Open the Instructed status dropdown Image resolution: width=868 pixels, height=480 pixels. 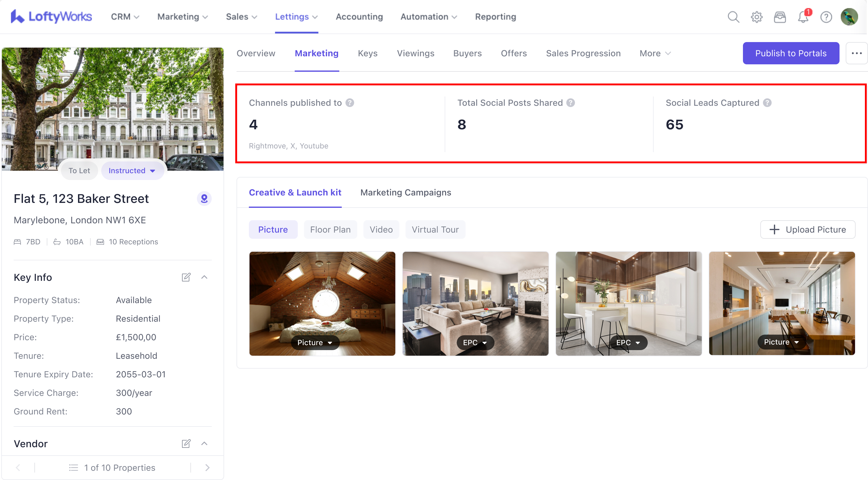point(132,171)
